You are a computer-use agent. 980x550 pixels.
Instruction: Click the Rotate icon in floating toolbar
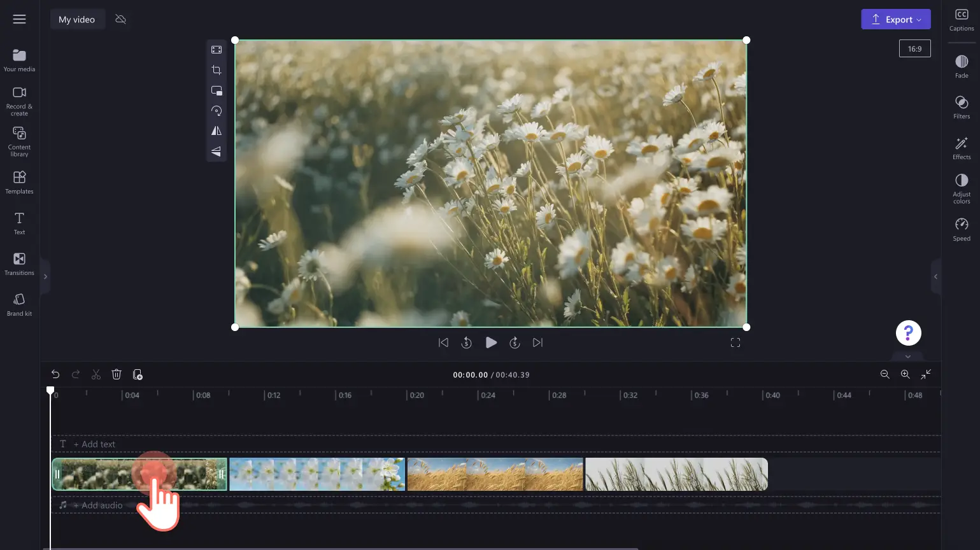[217, 111]
